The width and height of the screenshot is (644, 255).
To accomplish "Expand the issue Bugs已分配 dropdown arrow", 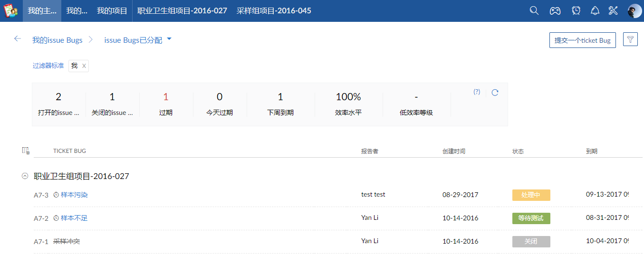I will coord(169,39).
